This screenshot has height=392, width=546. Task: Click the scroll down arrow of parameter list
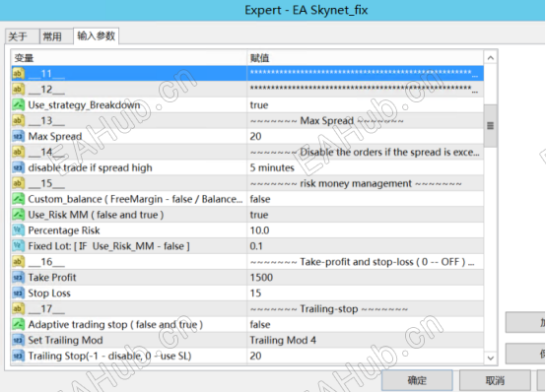[x=490, y=358]
